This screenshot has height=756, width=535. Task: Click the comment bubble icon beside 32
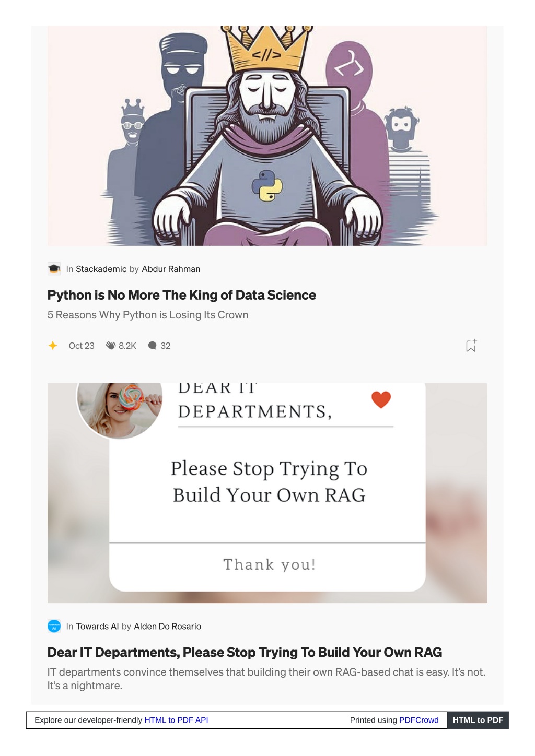coord(153,346)
